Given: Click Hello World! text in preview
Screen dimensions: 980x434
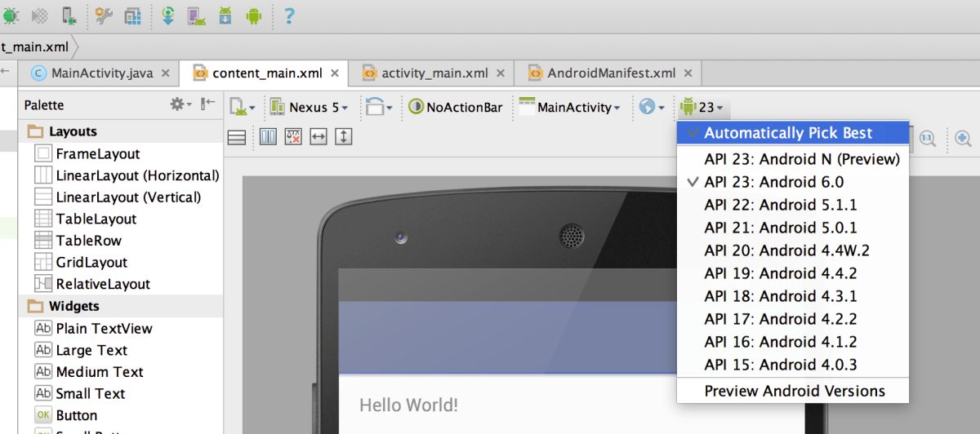Looking at the screenshot, I should (409, 405).
